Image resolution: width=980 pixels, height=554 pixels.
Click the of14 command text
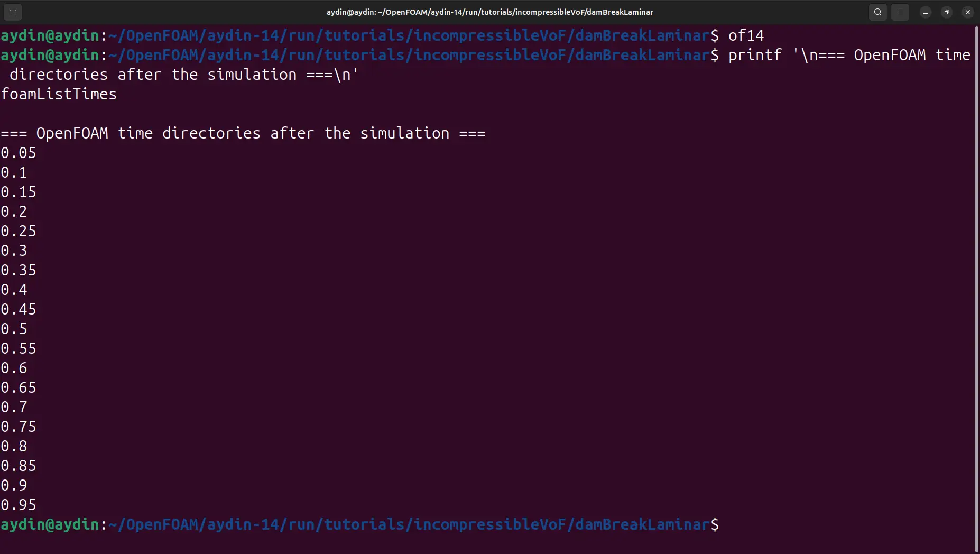coord(746,36)
